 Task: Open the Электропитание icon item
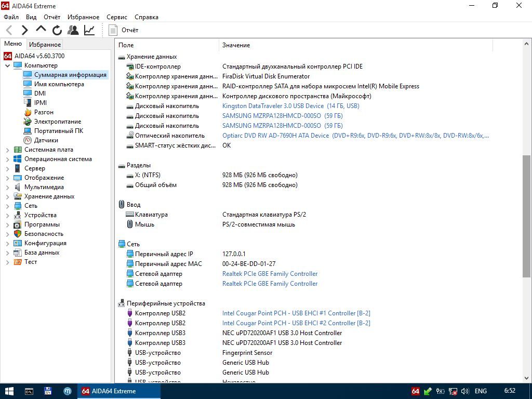[28, 122]
